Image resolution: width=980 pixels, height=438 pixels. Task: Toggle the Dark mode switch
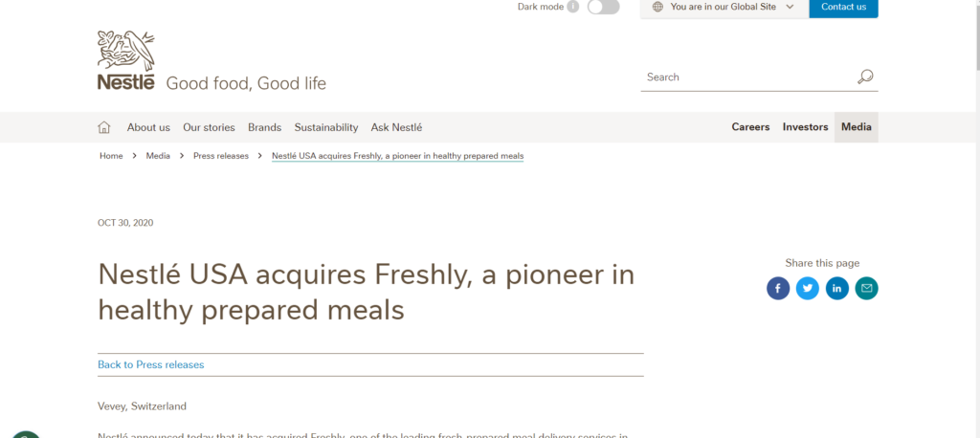[603, 7]
